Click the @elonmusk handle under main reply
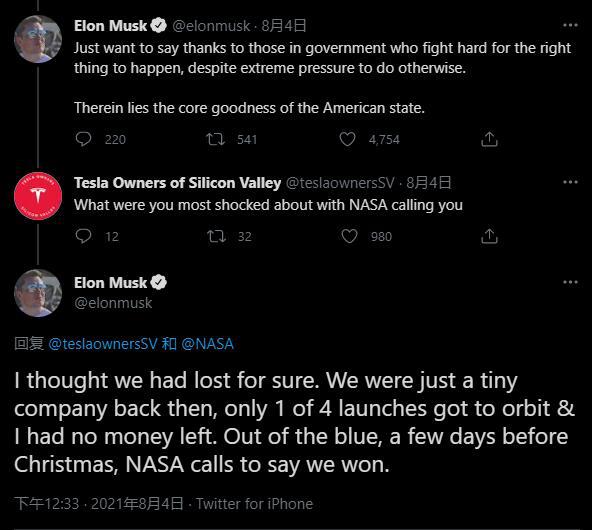Viewport: 592px width, 530px height. [x=113, y=303]
